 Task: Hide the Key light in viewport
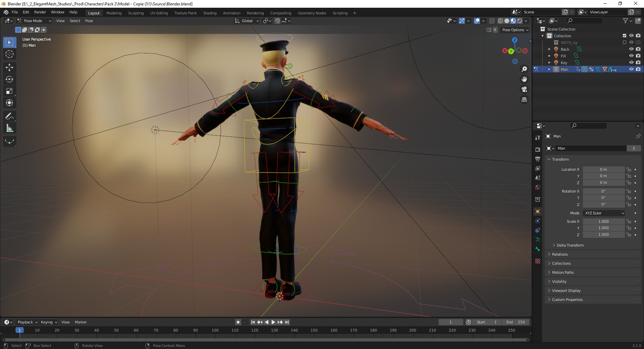pos(631,62)
